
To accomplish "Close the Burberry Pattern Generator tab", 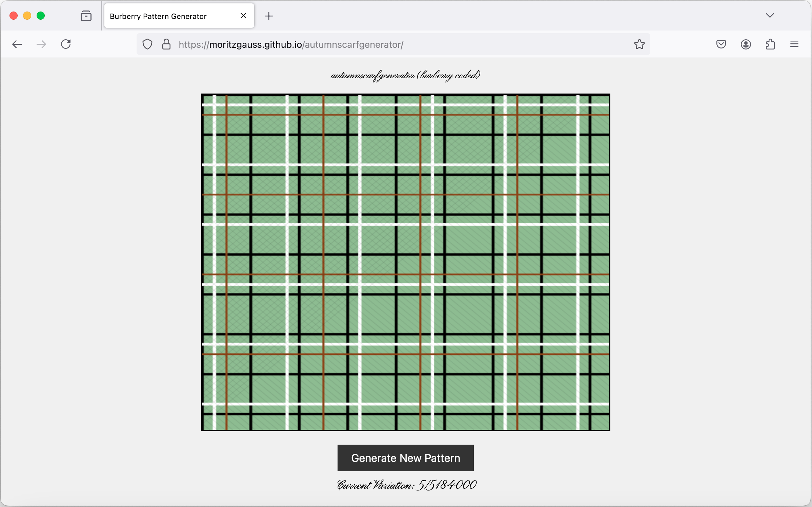I will point(243,16).
